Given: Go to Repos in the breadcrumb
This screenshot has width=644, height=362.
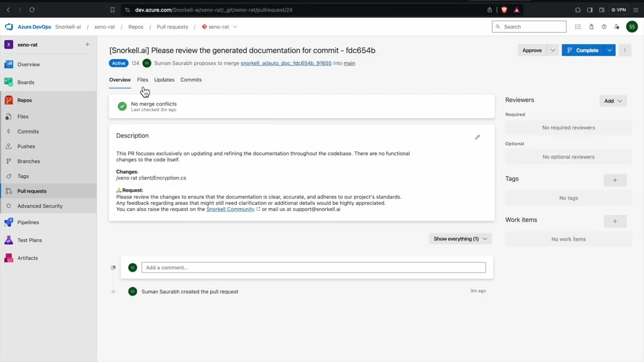Looking at the screenshot, I should click(136, 27).
